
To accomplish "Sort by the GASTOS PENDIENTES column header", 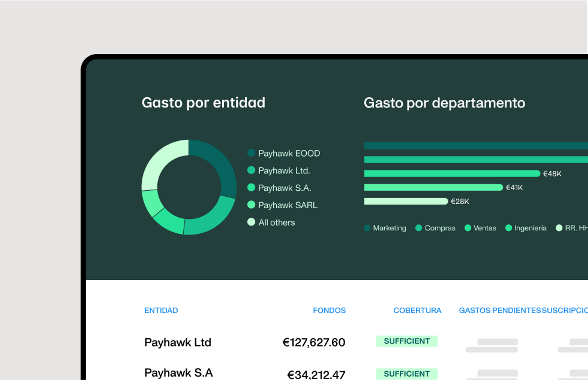I will click(500, 310).
